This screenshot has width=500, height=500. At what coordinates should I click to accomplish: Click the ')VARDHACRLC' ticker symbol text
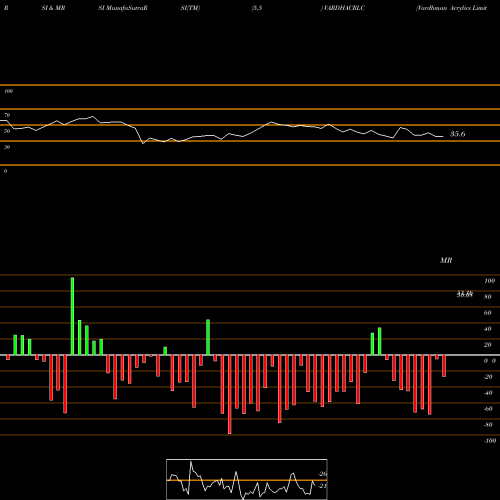(343, 8)
